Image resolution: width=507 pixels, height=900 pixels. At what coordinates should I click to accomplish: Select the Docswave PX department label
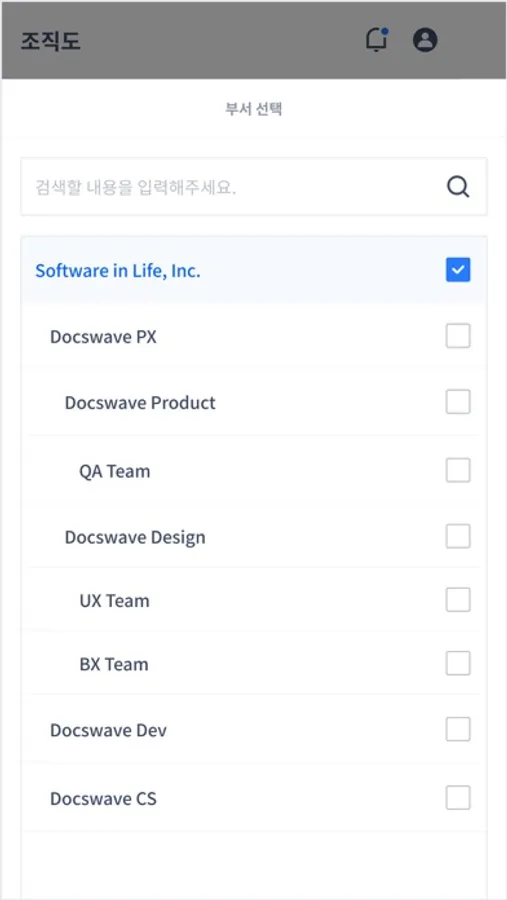tap(103, 337)
